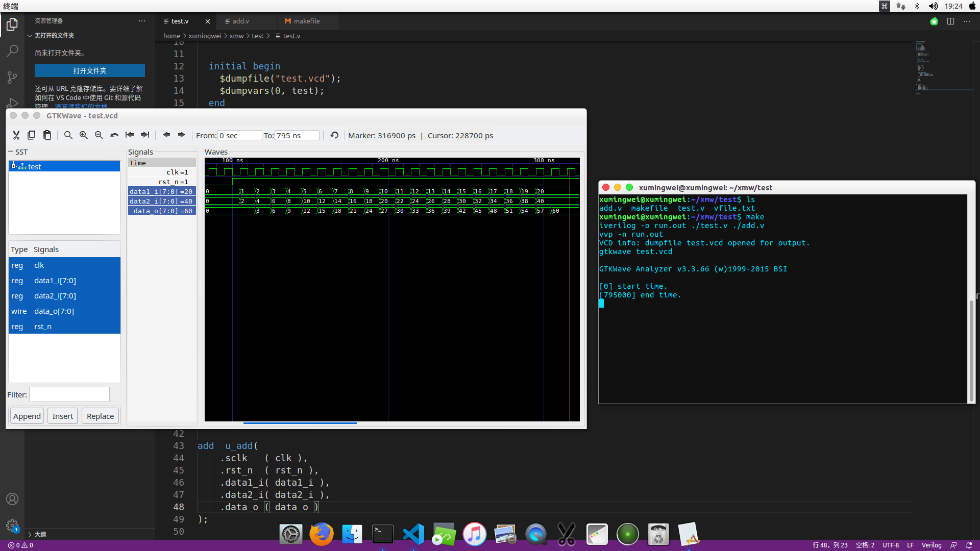Click the Zoom Fit icon in GTKWave
Screen dimensions: 980x551
pos(68,135)
